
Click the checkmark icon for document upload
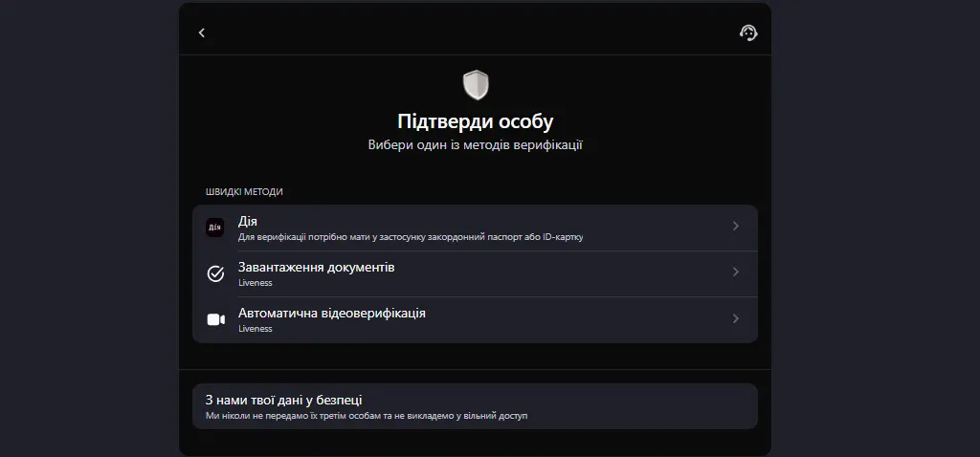point(215,273)
